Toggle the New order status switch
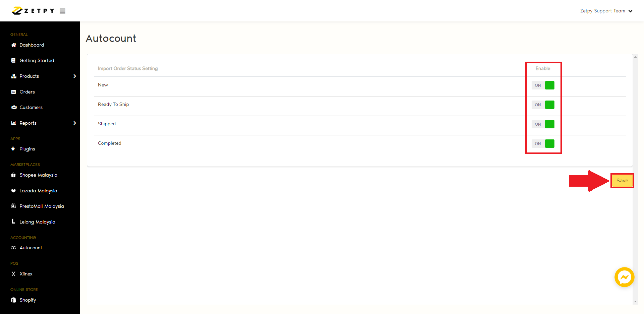Screen dimensions: 644x314 (x=543, y=85)
